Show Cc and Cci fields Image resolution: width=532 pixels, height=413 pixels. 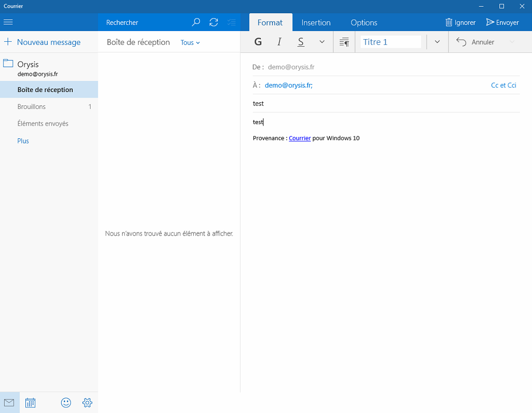(504, 85)
